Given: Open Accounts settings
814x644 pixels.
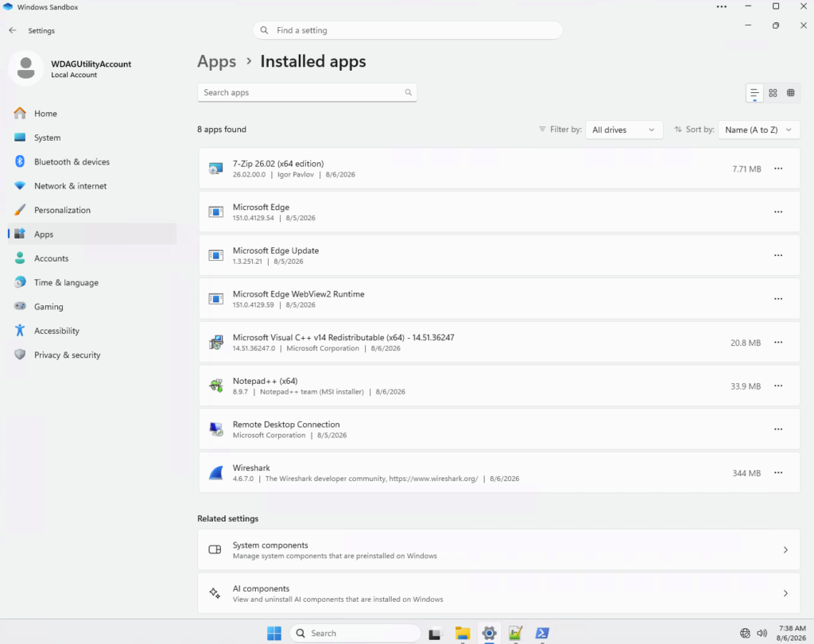Looking at the screenshot, I should point(92,258).
